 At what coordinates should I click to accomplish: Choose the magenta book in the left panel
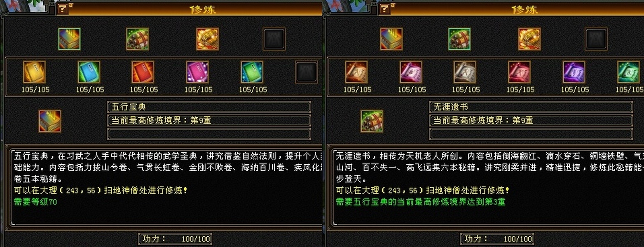click(x=197, y=72)
